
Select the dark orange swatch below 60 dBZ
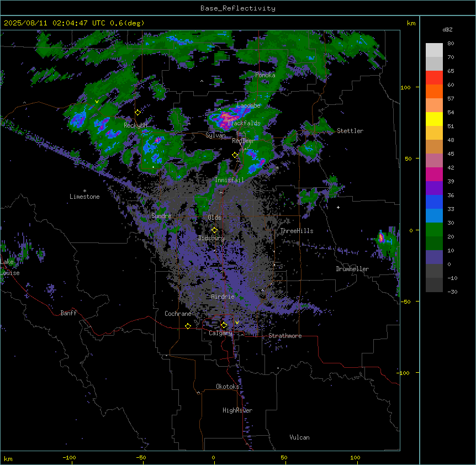[434, 91]
